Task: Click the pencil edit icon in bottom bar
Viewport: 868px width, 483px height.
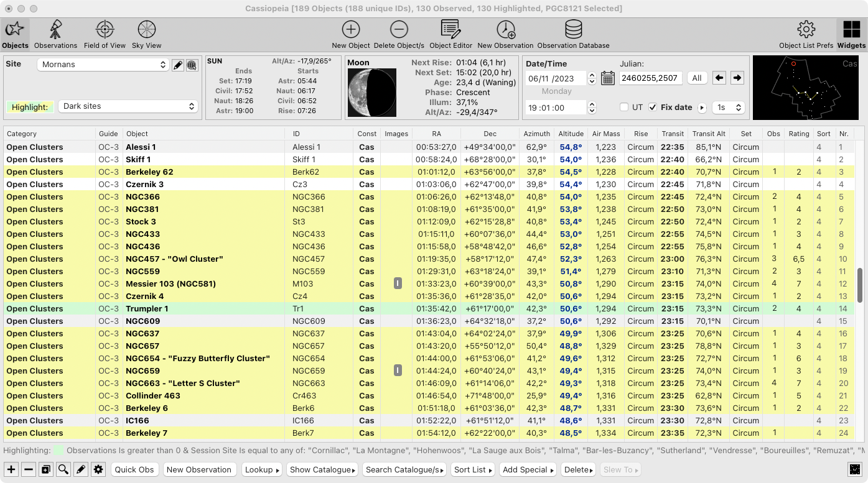Action: tap(81, 469)
